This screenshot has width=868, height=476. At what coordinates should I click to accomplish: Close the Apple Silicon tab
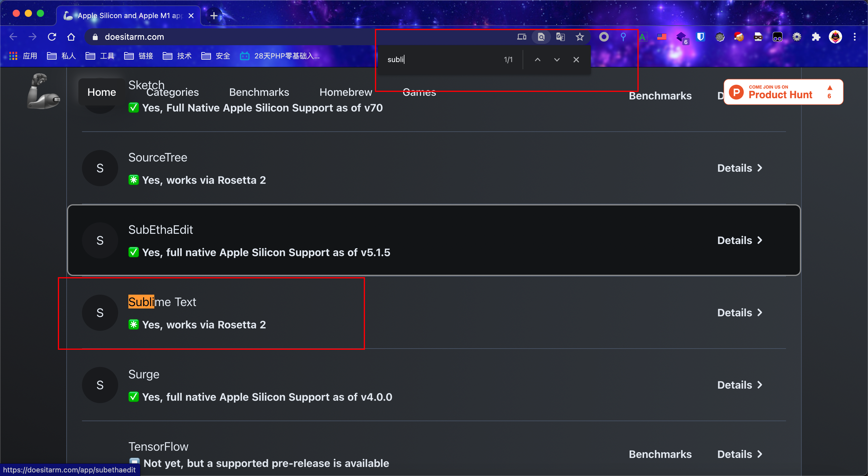coord(191,16)
